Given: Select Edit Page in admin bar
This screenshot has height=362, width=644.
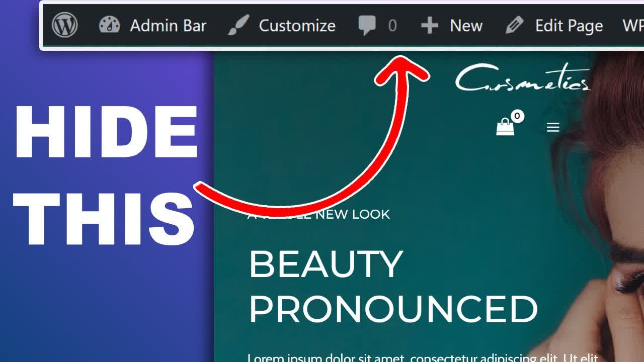Looking at the screenshot, I should 569,26.
